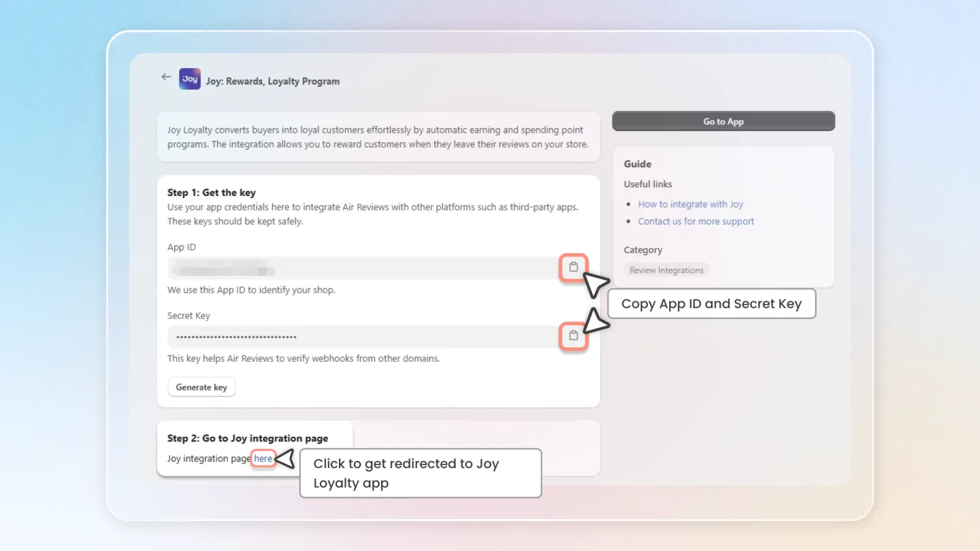The image size is (980, 551).
Task: Open How to integrate with Joy link
Action: [x=690, y=204]
